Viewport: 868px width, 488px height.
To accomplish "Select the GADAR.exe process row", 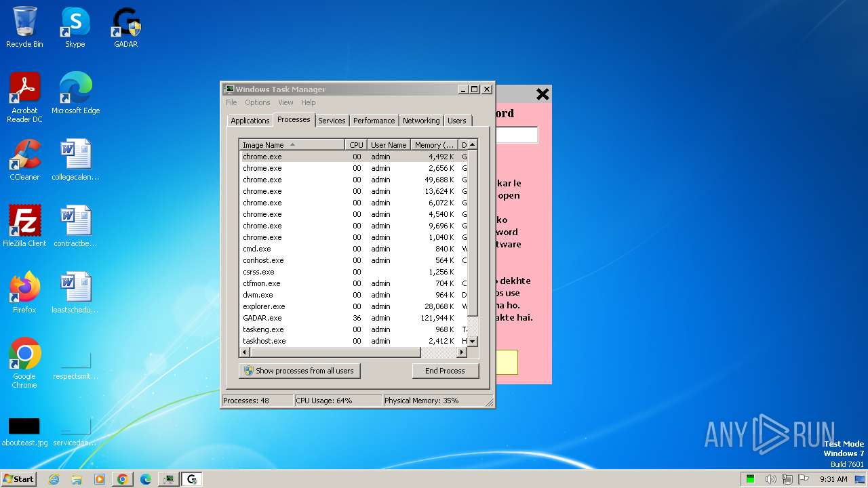I will [x=353, y=318].
